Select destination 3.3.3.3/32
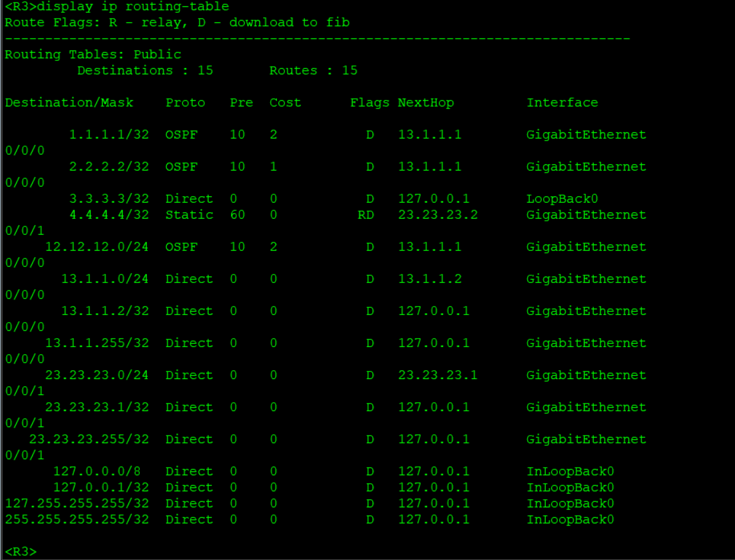Image resolution: width=735 pixels, height=560 pixels. pos(108,199)
